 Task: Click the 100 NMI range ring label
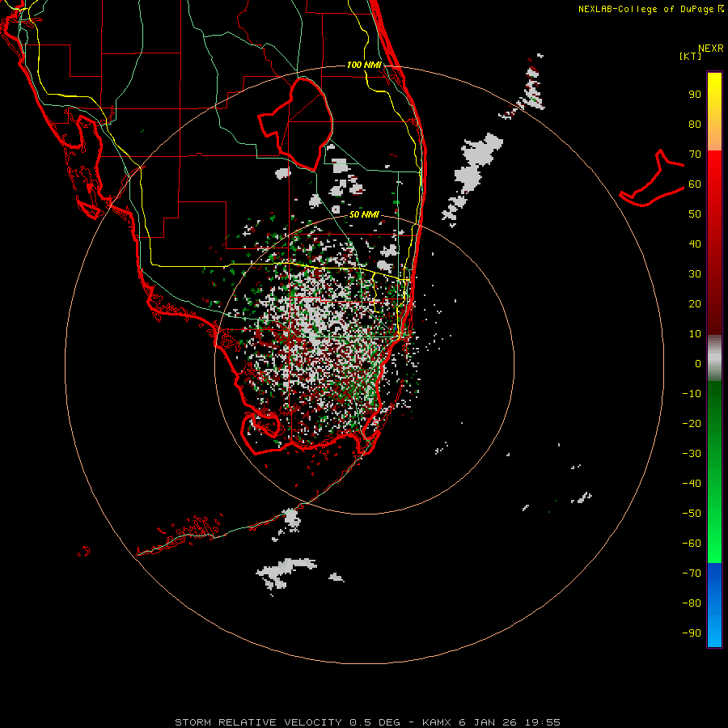click(x=364, y=65)
